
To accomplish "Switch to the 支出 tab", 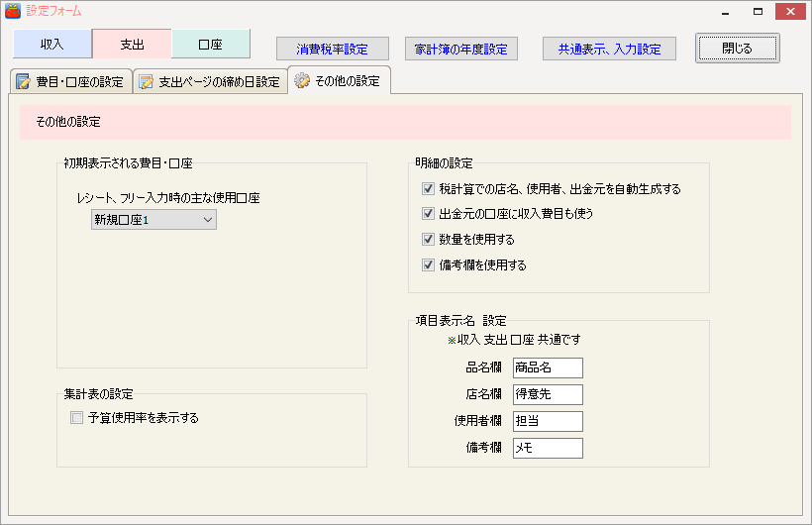I will [x=132, y=44].
